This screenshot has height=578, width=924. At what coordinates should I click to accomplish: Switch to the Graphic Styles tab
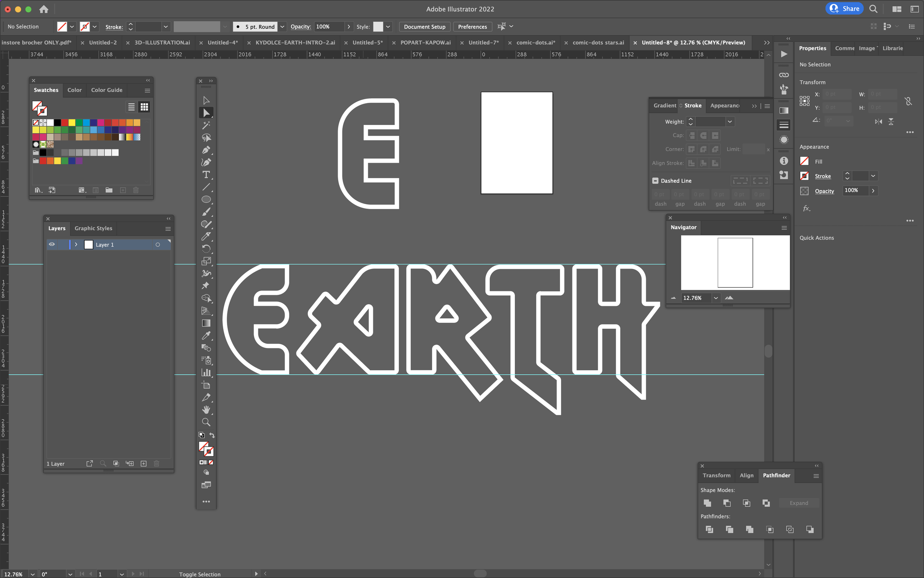pos(93,228)
